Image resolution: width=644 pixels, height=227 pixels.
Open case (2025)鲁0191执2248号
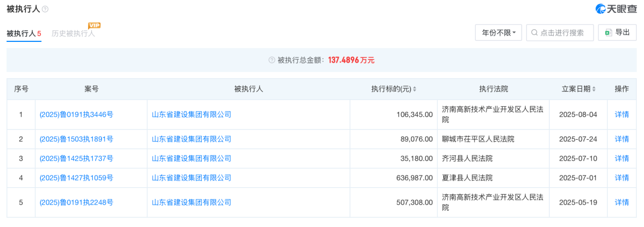pyautogui.click(x=76, y=203)
